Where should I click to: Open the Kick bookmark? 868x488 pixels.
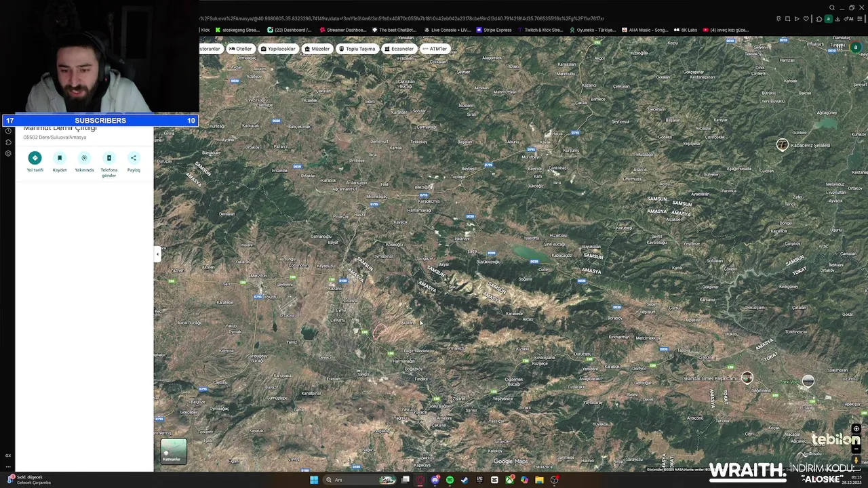[x=205, y=30]
